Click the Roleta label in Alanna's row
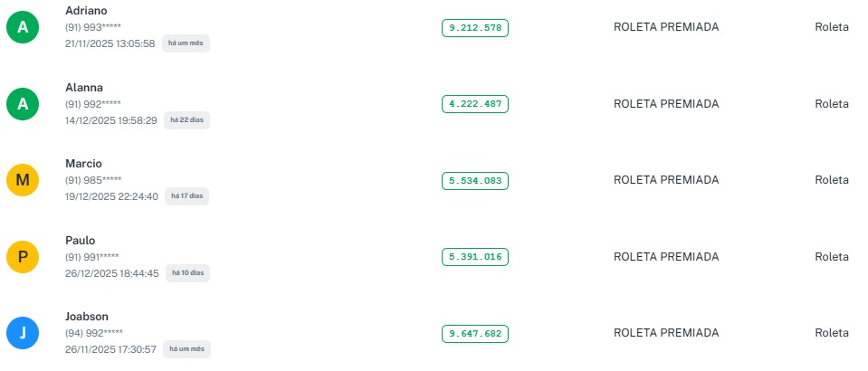Screen dimensions: 868x371 coord(831,104)
